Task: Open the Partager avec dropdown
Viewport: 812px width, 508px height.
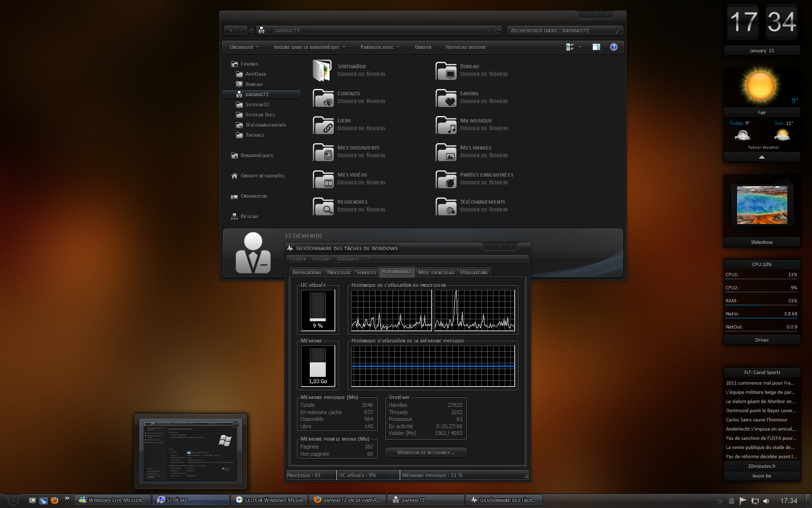Action: tap(380, 47)
